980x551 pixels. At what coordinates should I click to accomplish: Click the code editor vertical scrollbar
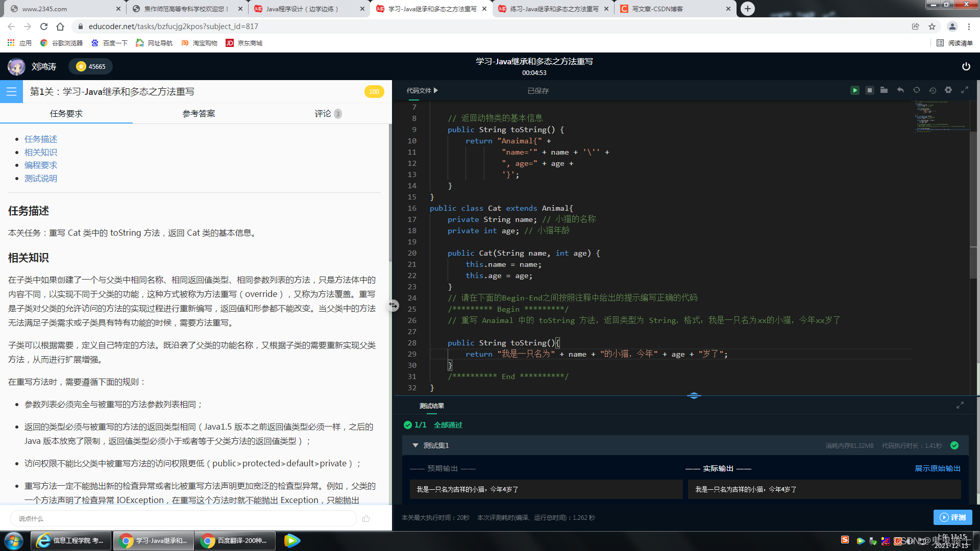(973, 204)
